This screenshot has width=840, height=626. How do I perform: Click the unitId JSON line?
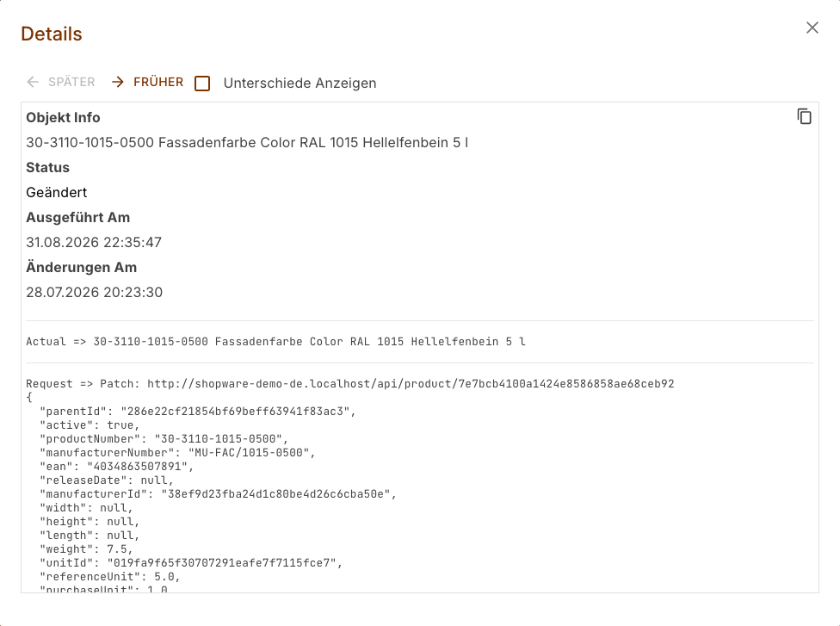point(191,563)
